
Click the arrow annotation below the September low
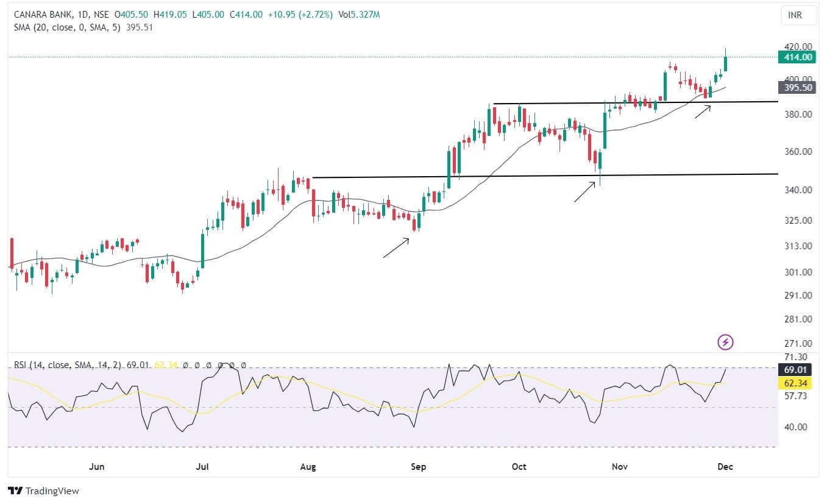click(396, 248)
